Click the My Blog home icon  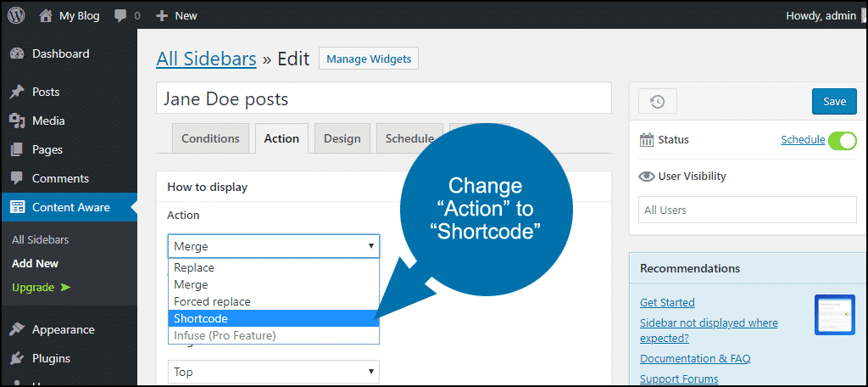coord(46,15)
